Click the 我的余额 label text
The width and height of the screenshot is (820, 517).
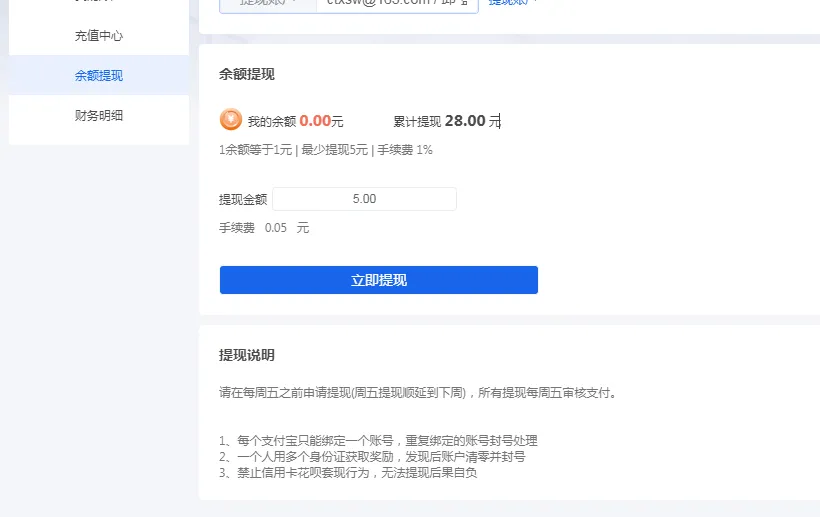(x=271, y=122)
